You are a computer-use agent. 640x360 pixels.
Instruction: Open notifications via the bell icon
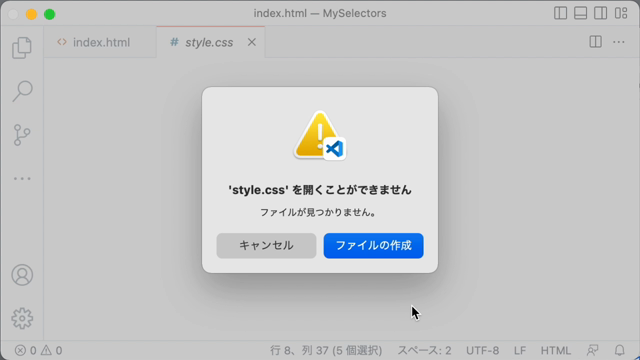click(x=620, y=350)
